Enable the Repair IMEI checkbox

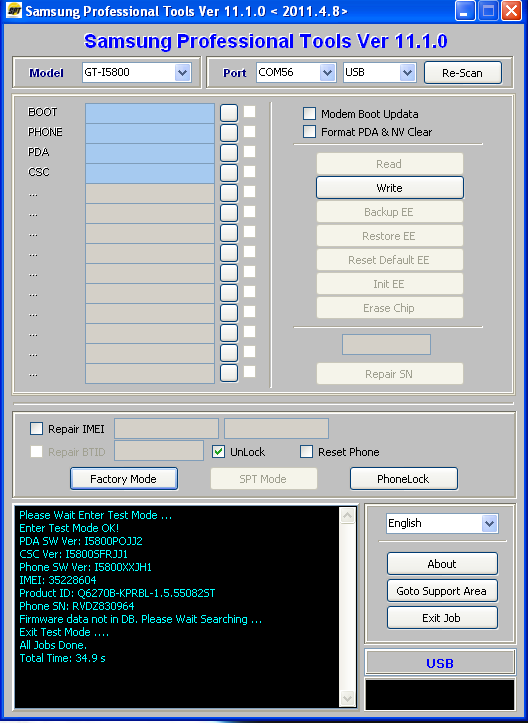point(36,429)
